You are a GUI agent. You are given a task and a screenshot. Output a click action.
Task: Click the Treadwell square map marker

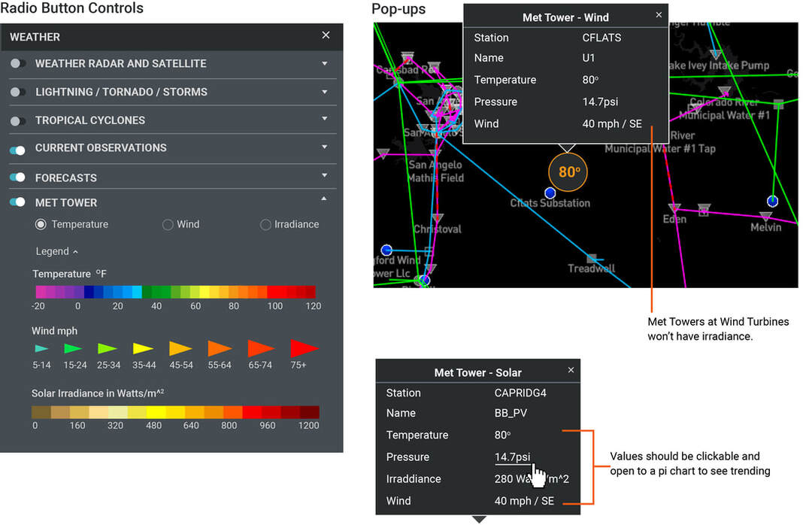point(592,258)
